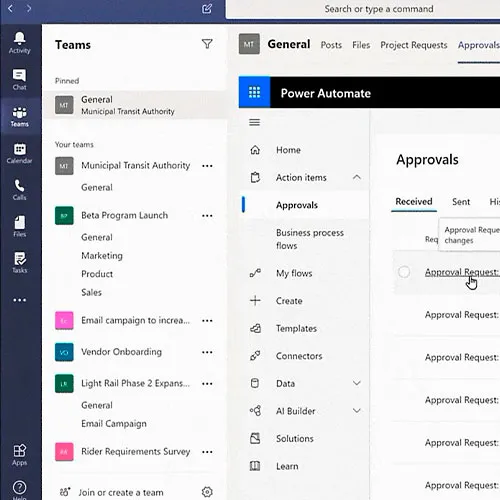Open Connectors in navigation
This screenshot has width=500, height=500.
click(x=299, y=356)
